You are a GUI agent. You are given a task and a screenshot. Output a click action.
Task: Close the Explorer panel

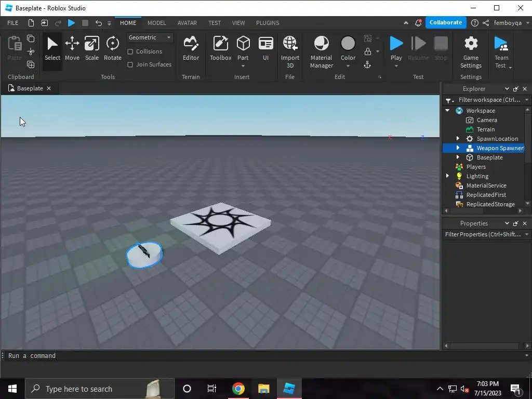pos(525,88)
